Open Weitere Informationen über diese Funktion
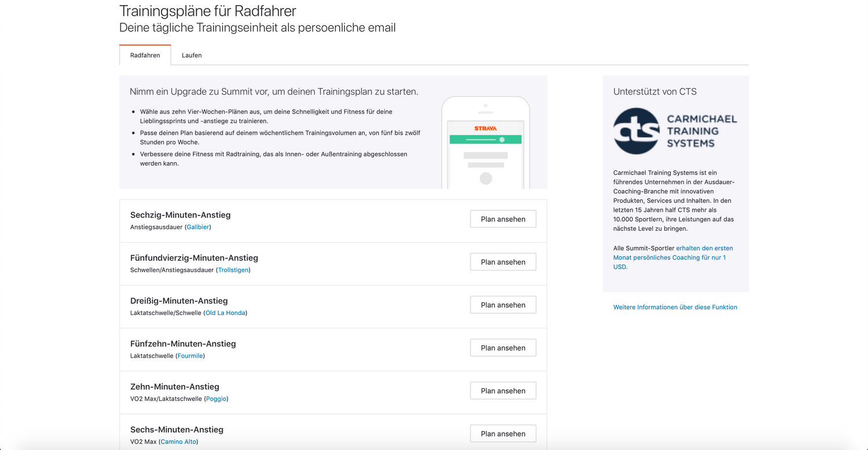The height and width of the screenshot is (450, 868). point(675,307)
